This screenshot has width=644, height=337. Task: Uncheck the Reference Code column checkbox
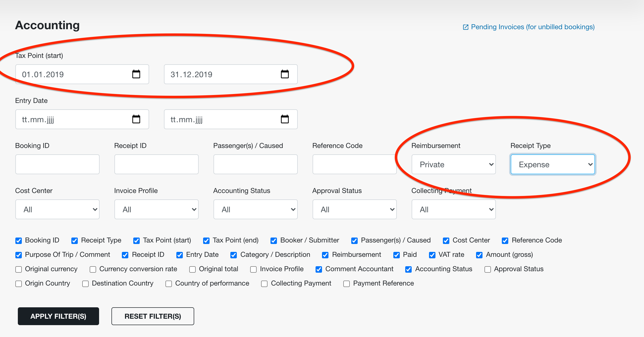point(505,241)
